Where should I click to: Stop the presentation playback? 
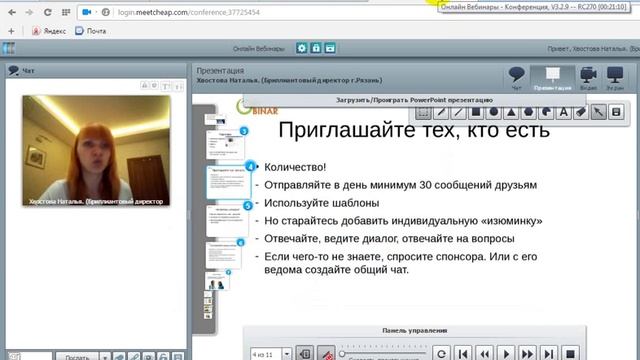571,354
